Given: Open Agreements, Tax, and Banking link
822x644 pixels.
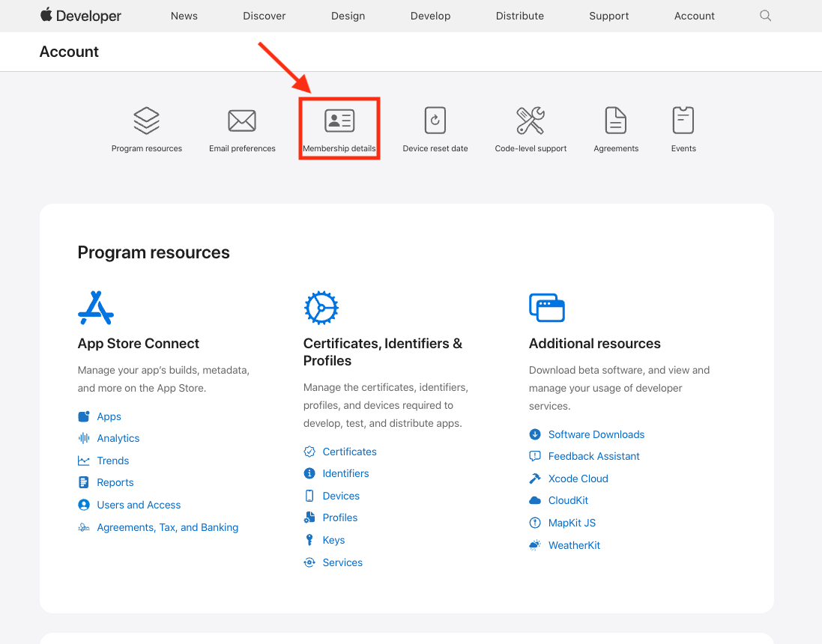Looking at the screenshot, I should (168, 527).
